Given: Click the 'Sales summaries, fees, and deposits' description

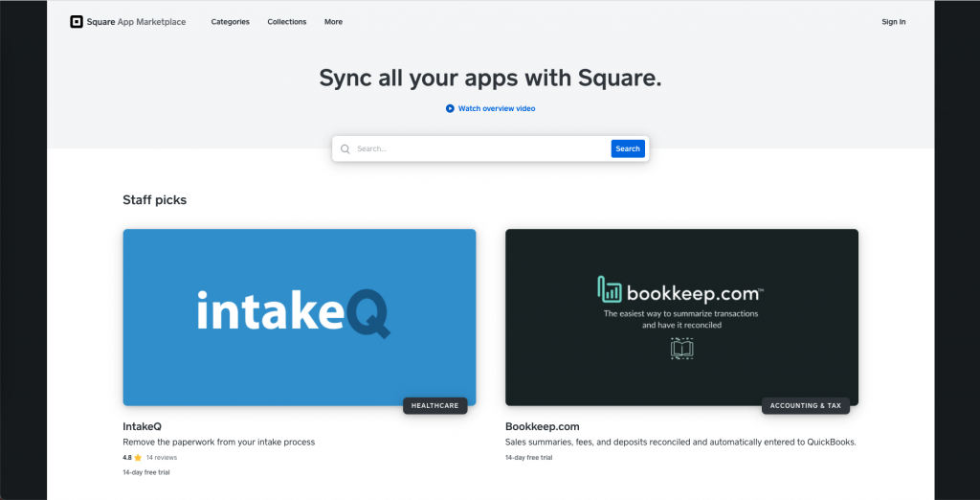Looking at the screenshot, I should pyautogui.click(x=680, y=442).
